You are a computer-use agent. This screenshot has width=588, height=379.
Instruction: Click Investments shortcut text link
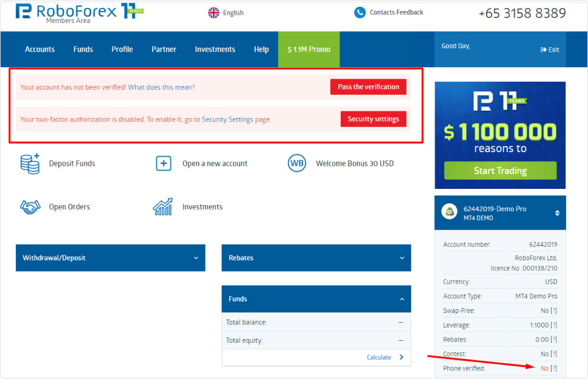tap(202, 206)
